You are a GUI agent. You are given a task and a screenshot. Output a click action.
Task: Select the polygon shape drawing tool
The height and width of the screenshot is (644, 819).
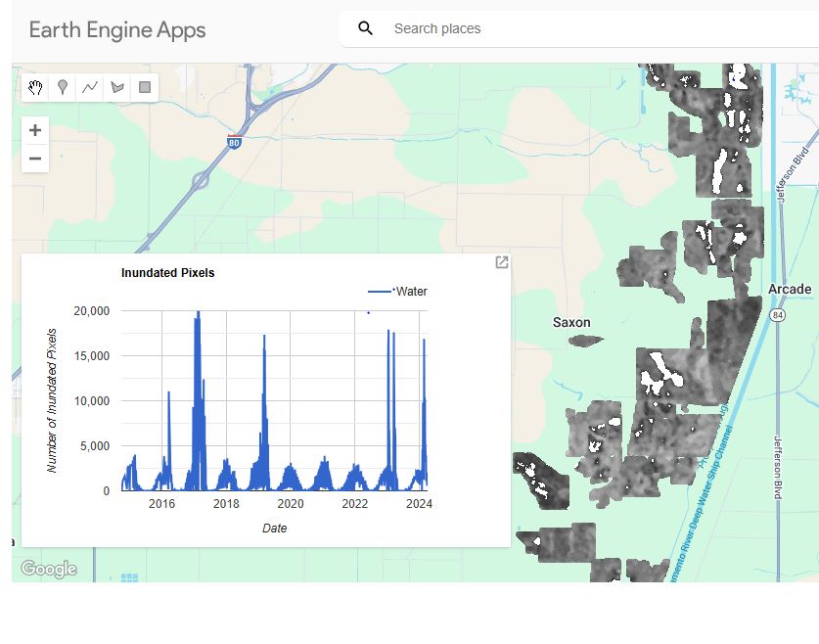tap(117, 87)
